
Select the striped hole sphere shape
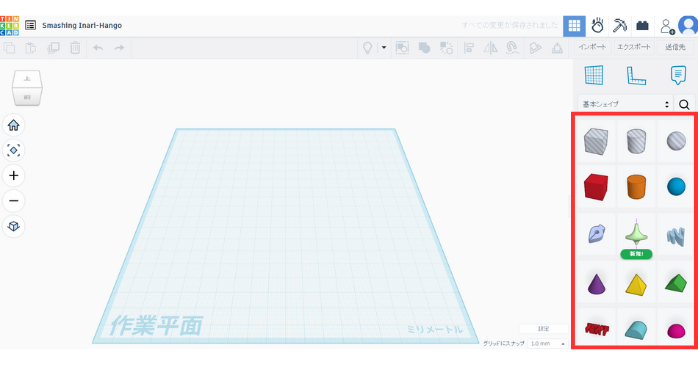point(676,141)
